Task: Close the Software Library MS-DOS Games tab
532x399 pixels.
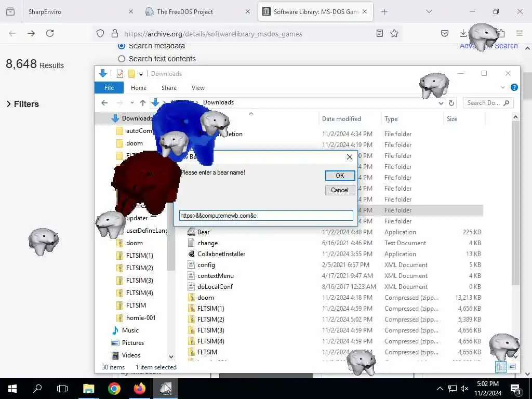Action: point(365,11)
